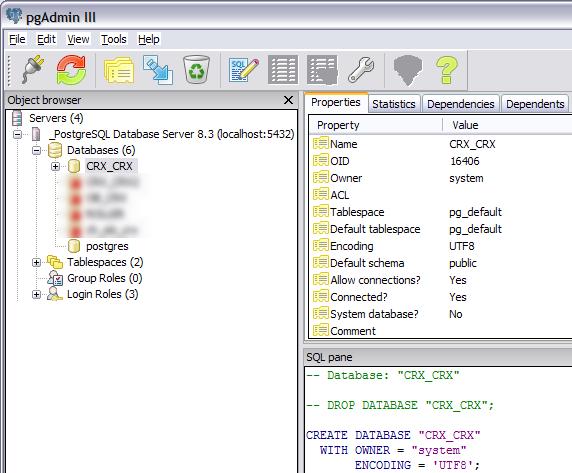Select Login Roles (3) label in the tree
The width and height of the screenshot is (572, 473).
pyautogui.click(x=103, y=294)
